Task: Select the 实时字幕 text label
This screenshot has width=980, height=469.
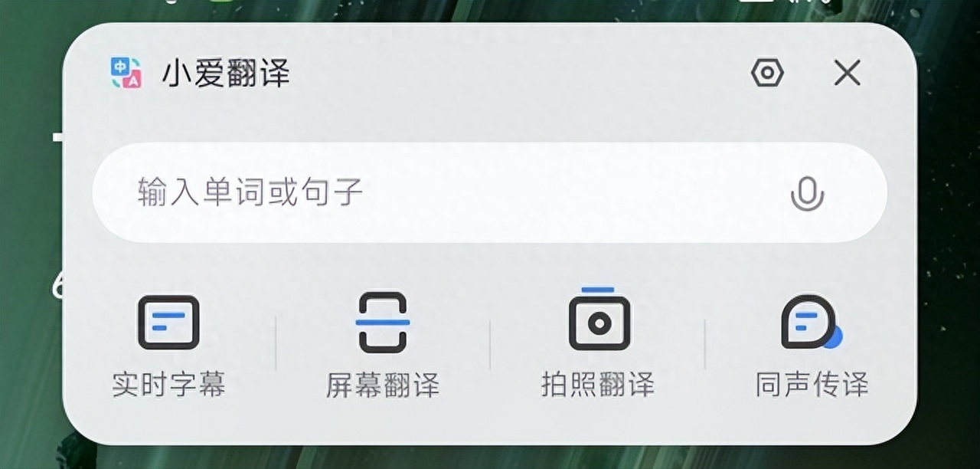Action: click(169, 385)
